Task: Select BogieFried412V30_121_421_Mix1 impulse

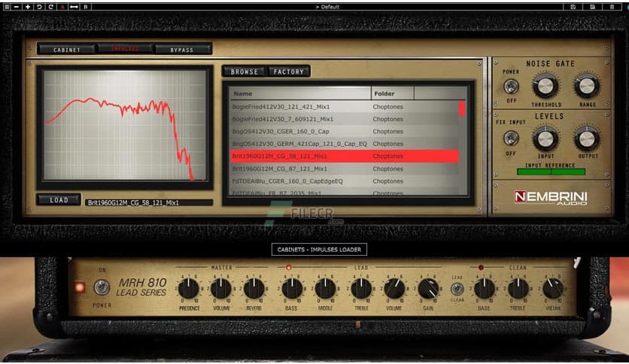Action: pos(344,107)
